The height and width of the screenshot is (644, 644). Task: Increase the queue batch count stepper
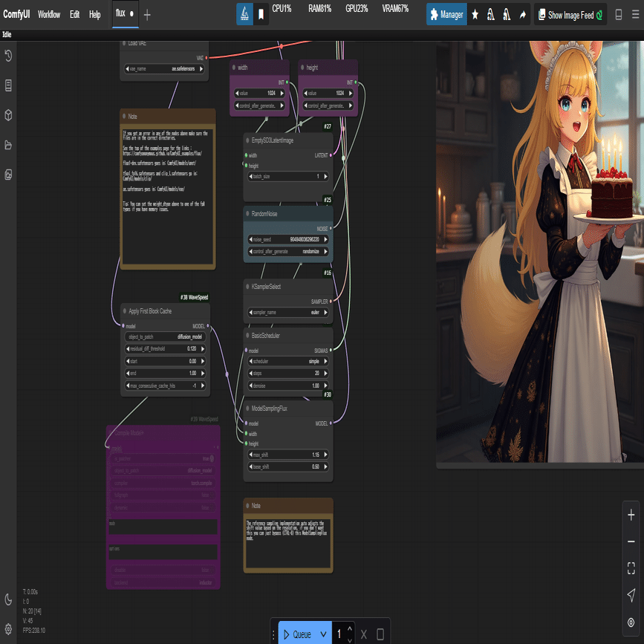pyautogui.click(x=350, y=629)
